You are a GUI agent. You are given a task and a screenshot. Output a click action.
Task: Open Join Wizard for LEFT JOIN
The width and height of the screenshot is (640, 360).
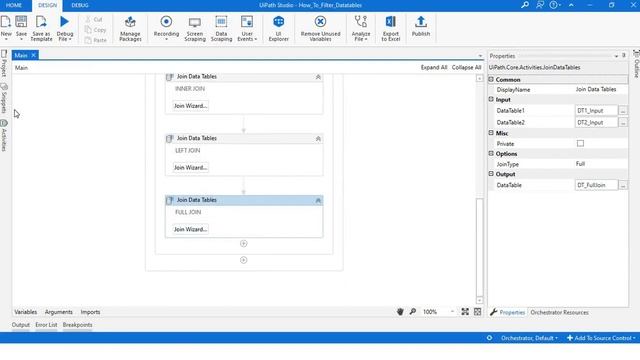(190, 167)
